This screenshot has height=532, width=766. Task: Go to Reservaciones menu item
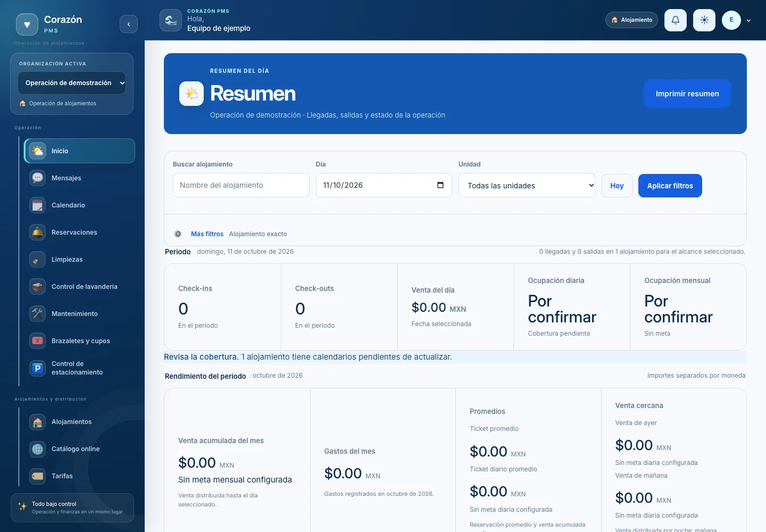pos(79,232)
